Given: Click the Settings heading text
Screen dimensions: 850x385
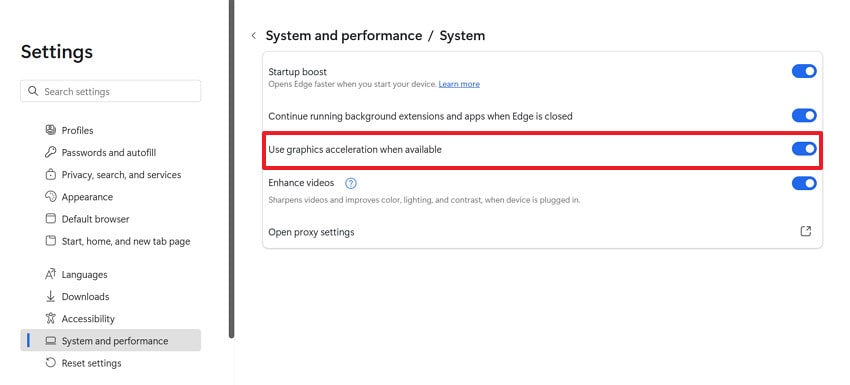Looking at the screenshot, I should coord(57,52).
